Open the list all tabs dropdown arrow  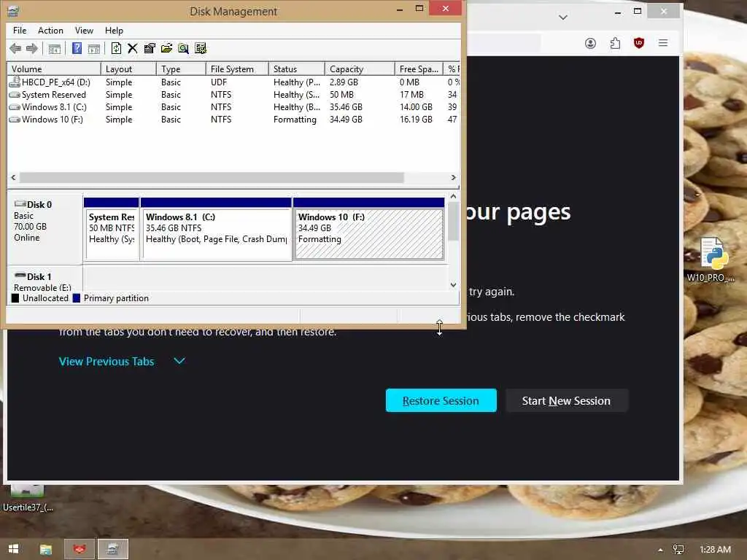tap(563, 17)
